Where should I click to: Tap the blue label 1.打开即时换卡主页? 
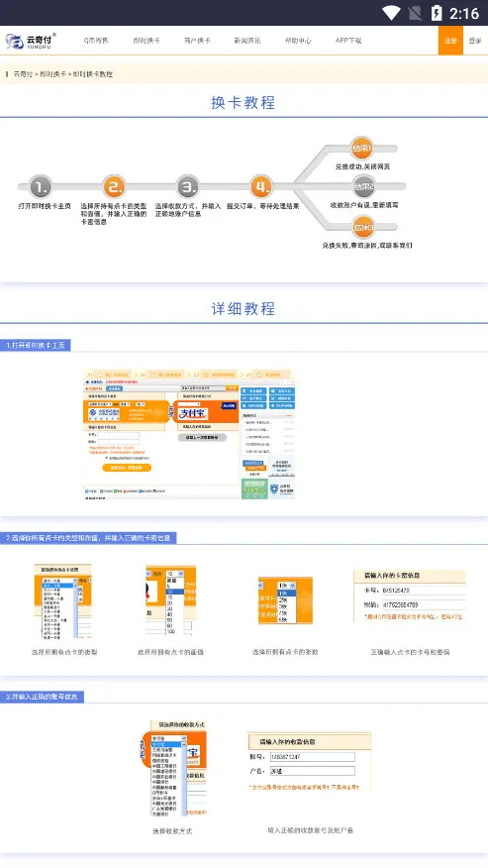coord(36,346)
